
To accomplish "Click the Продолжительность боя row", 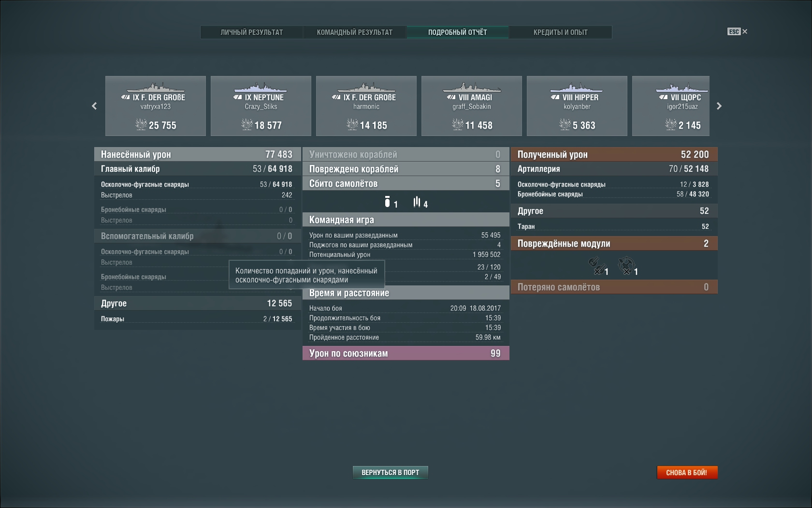I will coord(405,318).
